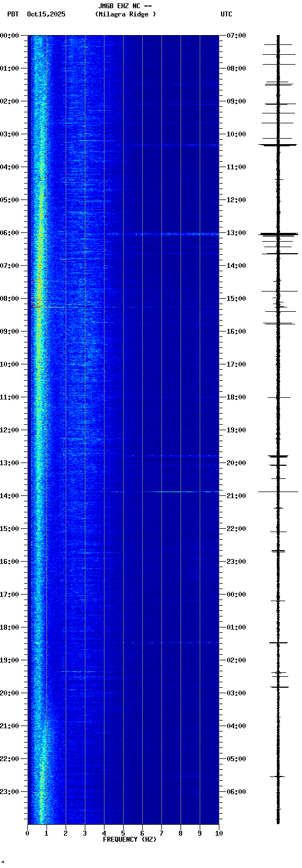The height and width of the screenshot is (868, 302).
Task: Click the 06:00 PDT time label
Action: coord(9,233)
